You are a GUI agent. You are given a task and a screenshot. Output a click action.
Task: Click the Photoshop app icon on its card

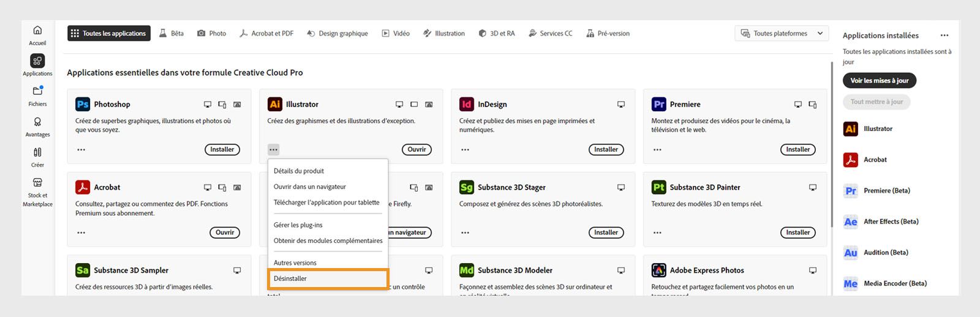(x=83, y=104)
